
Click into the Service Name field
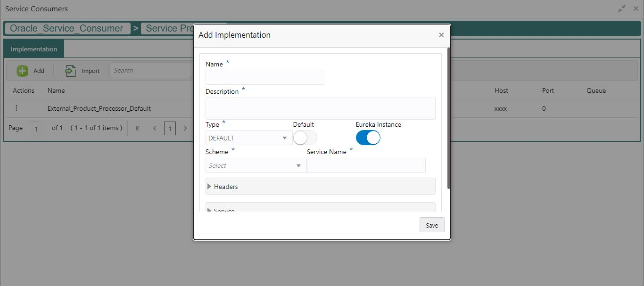(366, 165)
